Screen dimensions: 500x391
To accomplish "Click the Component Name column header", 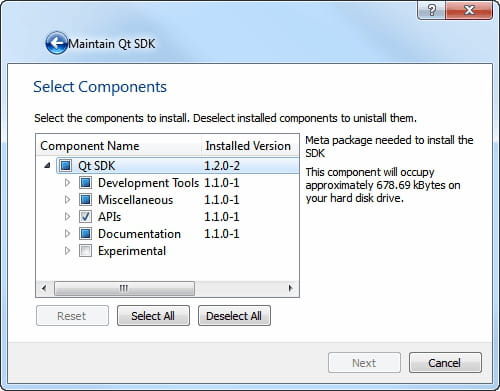I will click(119, 146).
